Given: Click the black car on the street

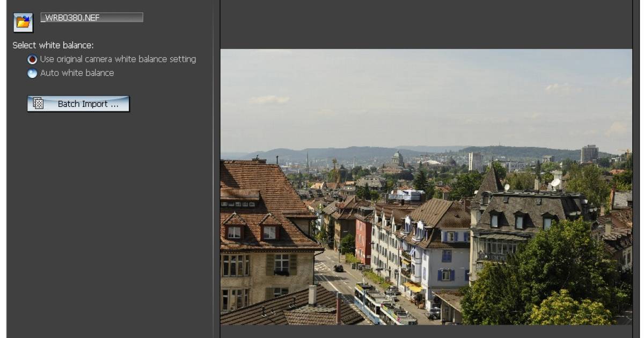Looking at the screenshot, I should pyautogui.click(x=338, y=268).
